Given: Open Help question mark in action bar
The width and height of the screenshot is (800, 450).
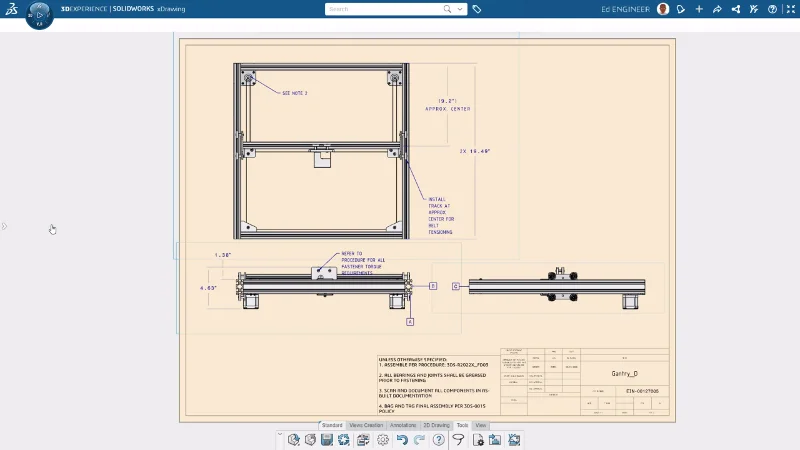Looking at the screenshot, I should click(438, 440).
